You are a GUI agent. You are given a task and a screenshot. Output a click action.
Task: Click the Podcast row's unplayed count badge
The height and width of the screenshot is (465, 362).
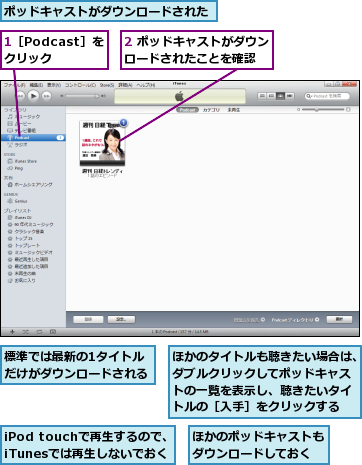pyautogui.click(x=60, y=137)
